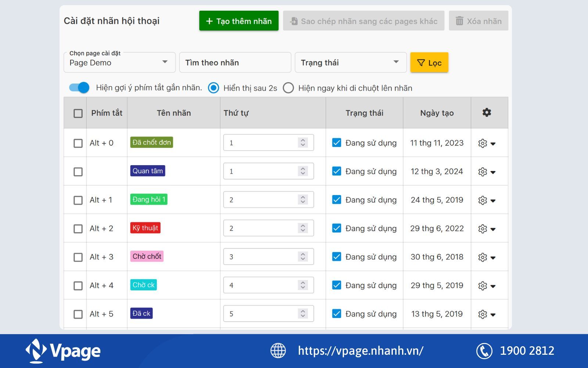Adjust the order stepper for Quan tâm
588x368 pixels.
[303, 171]
